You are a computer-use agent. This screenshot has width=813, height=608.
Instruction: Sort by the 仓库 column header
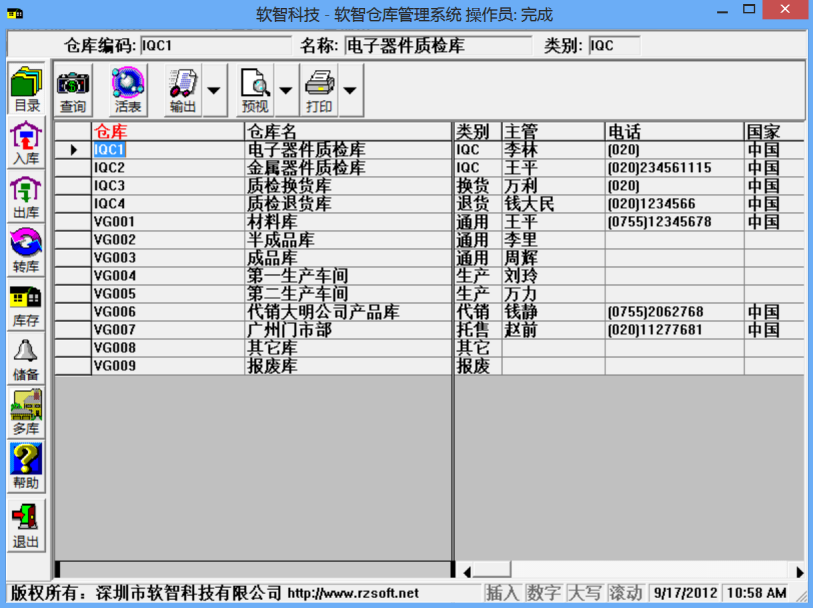click(167, 132)
